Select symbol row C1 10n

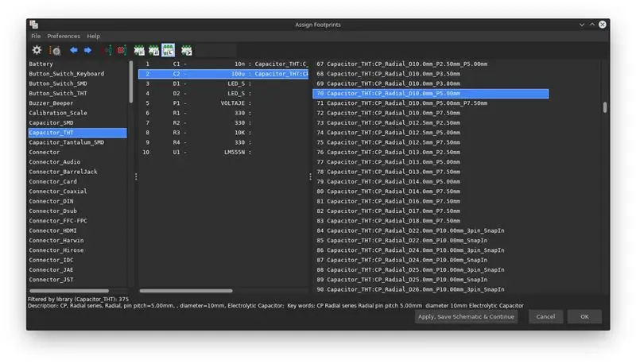[x=223, y=64]
